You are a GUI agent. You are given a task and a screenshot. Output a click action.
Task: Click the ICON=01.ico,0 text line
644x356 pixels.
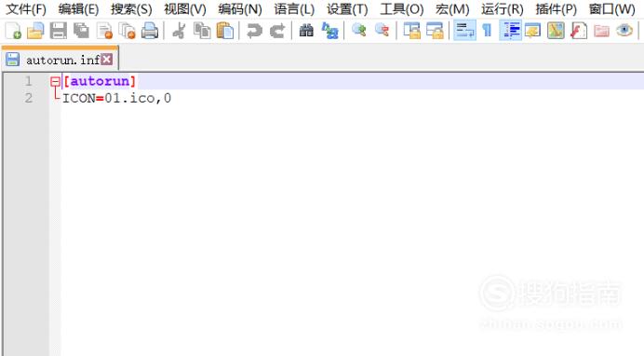(116, 98)
